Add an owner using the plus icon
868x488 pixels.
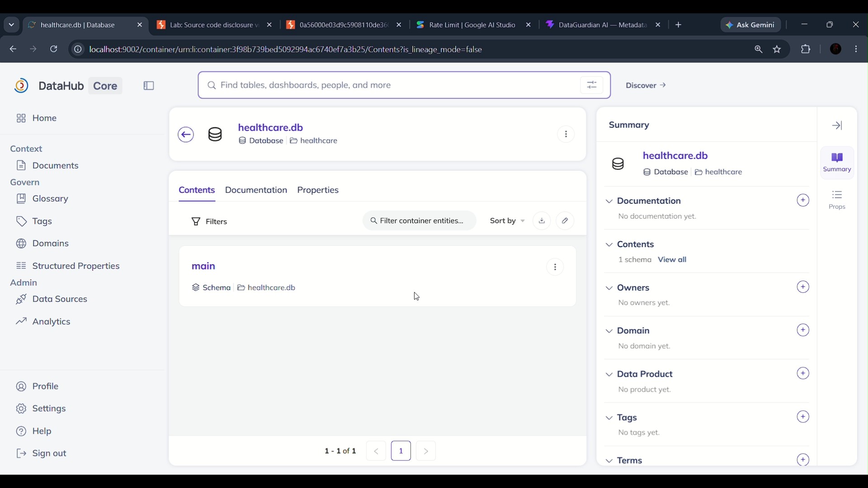pyautogui.click(x=803, y=287)
